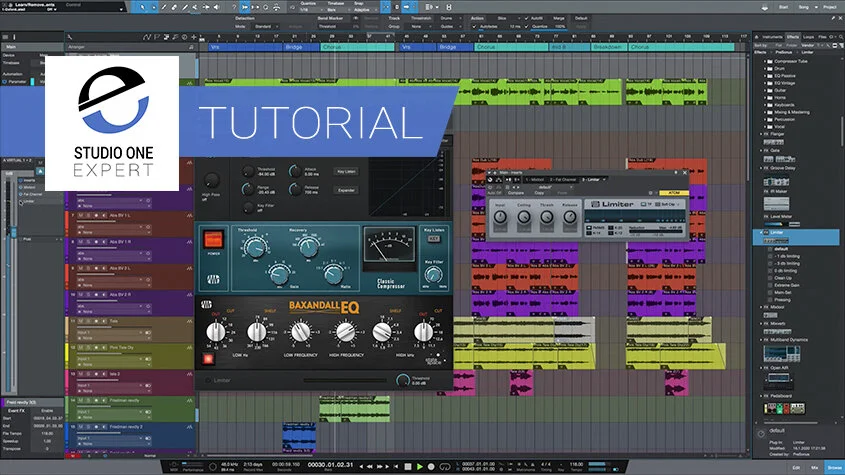The height and width of the screenshot is (475, 845).
Task: Open the Group None dropdown
Action: [419, 26]
